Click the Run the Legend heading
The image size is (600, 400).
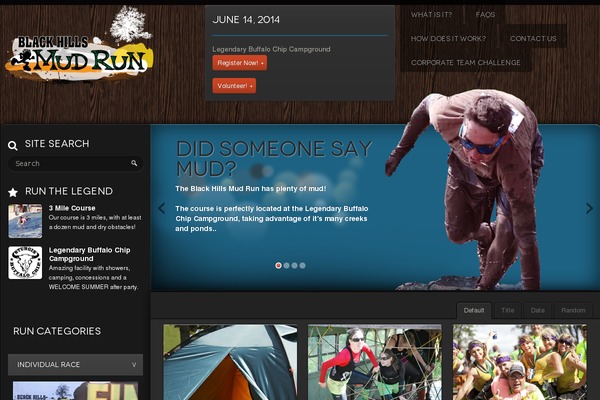click(x=69, y=191)
